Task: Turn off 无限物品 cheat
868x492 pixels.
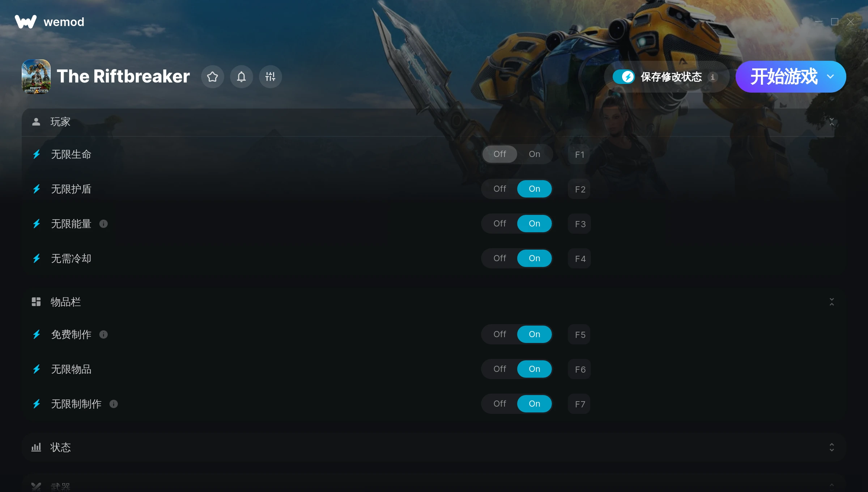Action: pyautogui.click(x=499, y=369)
